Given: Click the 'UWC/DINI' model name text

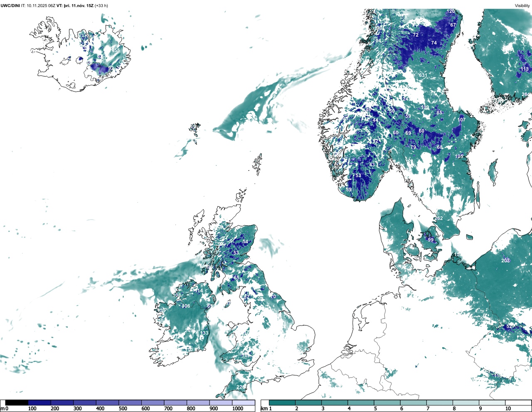Looking at the screenshot, I should [x=10, y=6].
